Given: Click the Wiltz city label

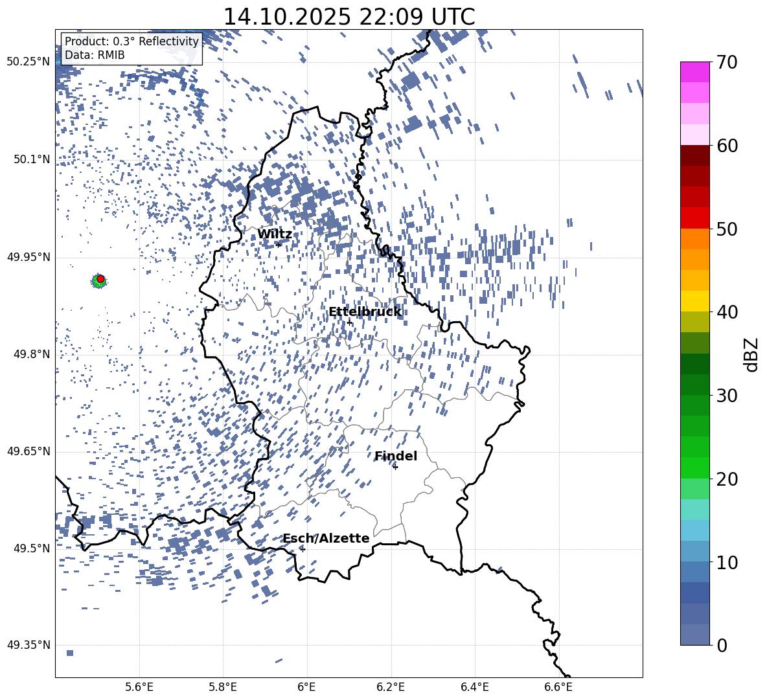Looking at the screenshot, I should (x=275, y=234).
